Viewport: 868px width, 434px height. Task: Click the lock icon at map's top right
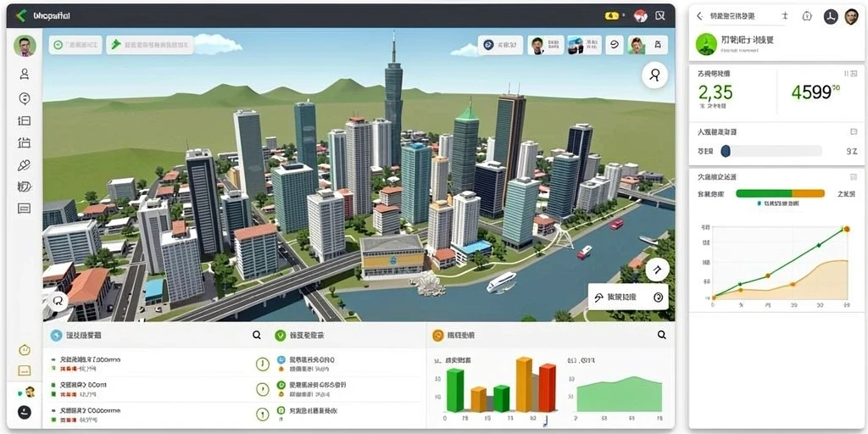pos(658,46)
